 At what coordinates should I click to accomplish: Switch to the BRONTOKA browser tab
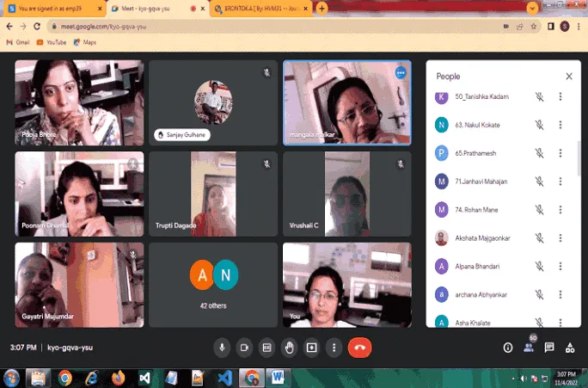tap(261, 9)
